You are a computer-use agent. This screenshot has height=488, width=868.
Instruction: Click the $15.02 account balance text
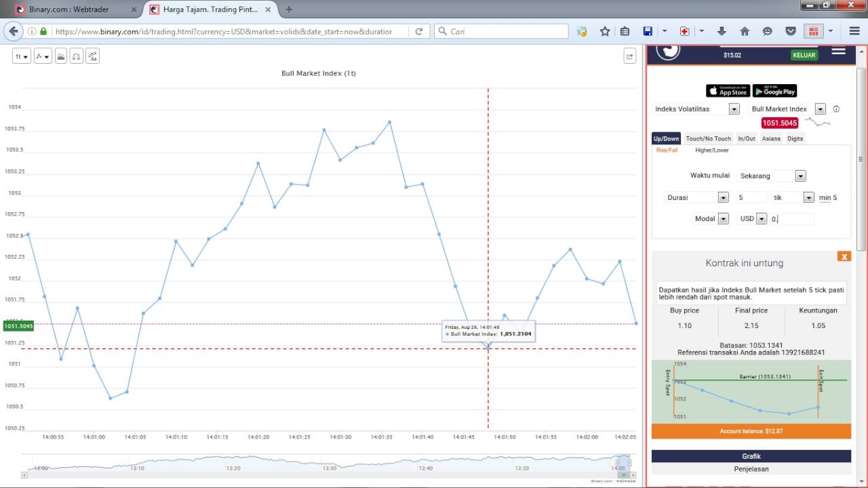click(732, 56)
